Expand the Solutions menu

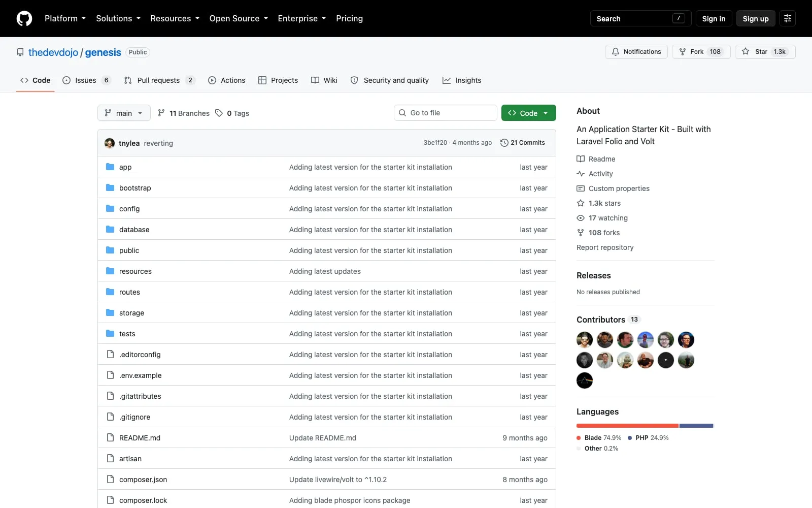point(118,18)
